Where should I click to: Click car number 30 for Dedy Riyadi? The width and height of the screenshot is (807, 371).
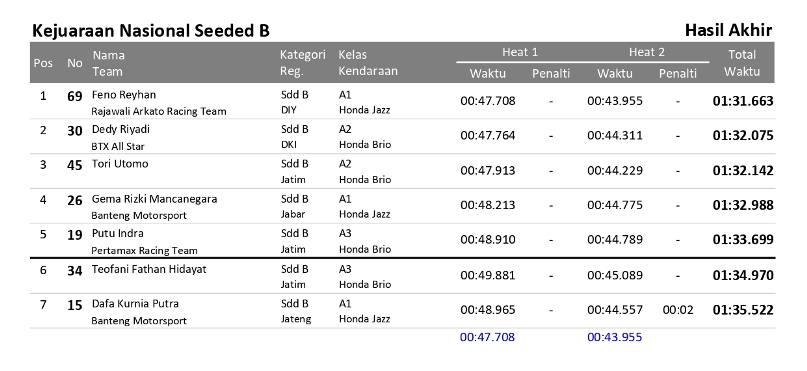75,131
